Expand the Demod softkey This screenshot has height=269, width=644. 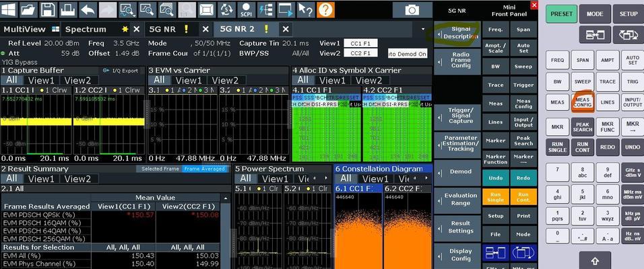click(457, 171)
